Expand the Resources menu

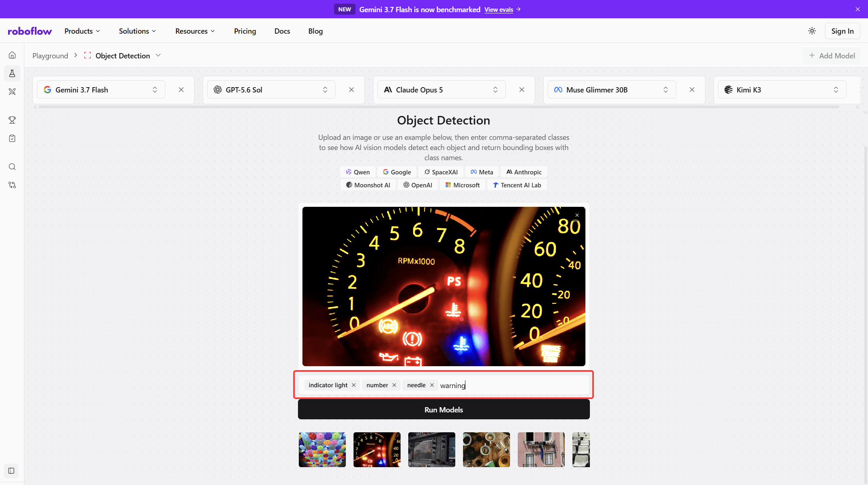point(195,31)
